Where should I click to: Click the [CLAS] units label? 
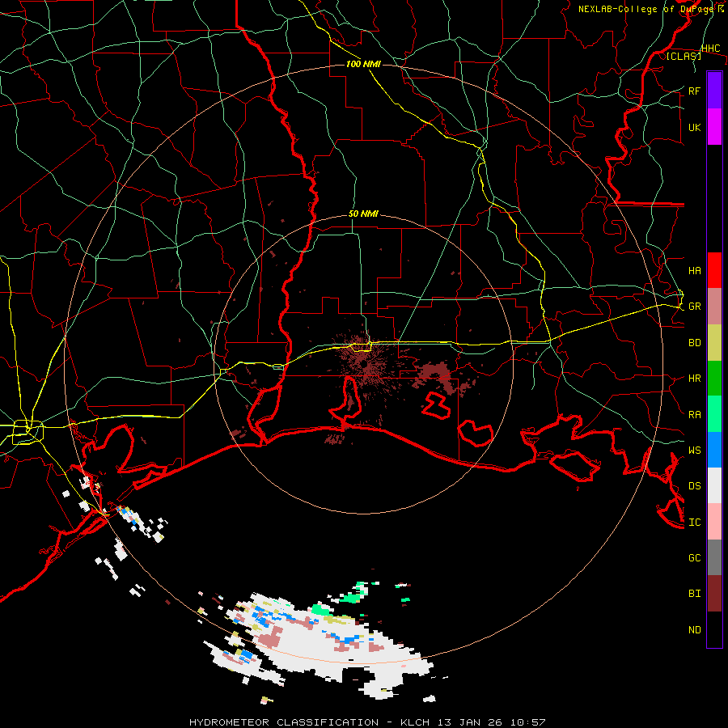[684, 56]
